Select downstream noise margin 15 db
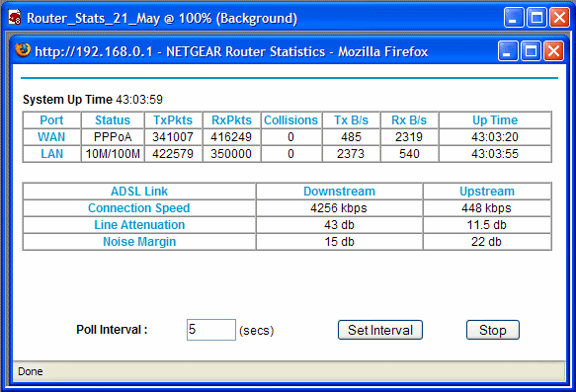The width and height of the screenshot is (576, 392). [x=339, y=242]
